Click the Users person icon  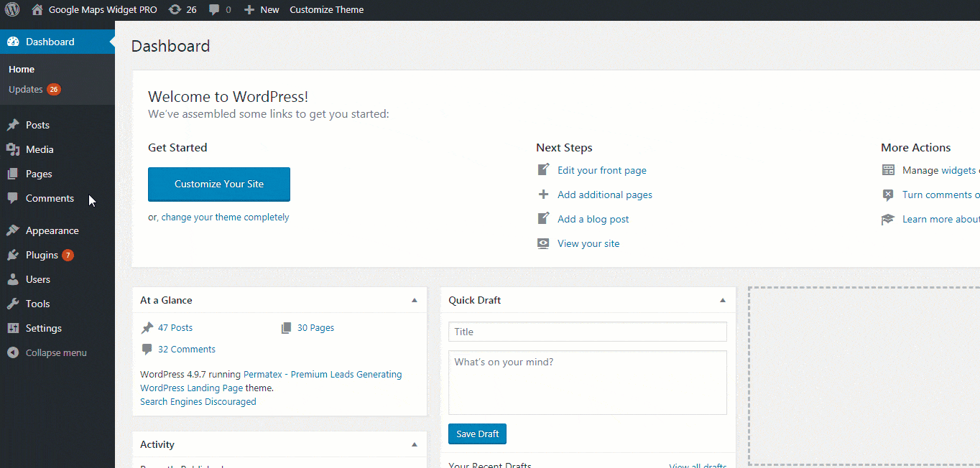[13, 279]
